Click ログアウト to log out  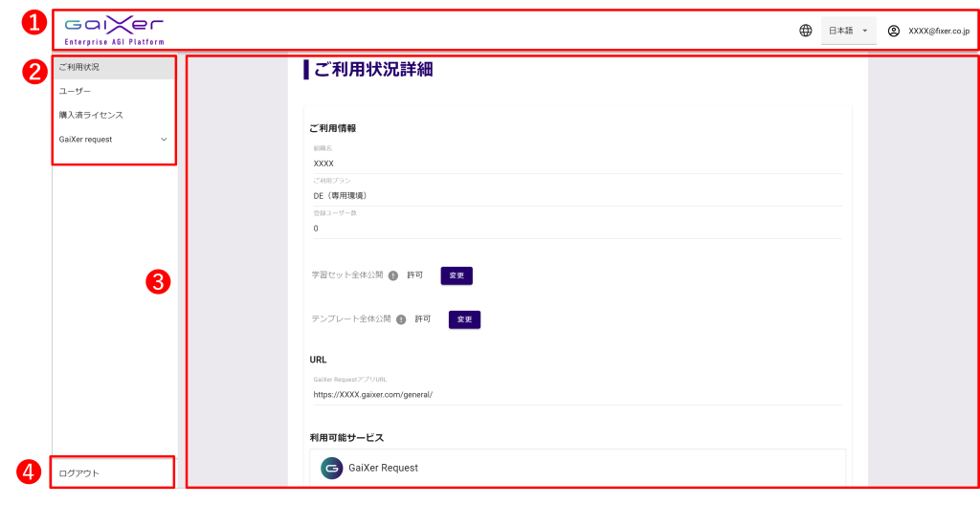click(x=79, y=473)
